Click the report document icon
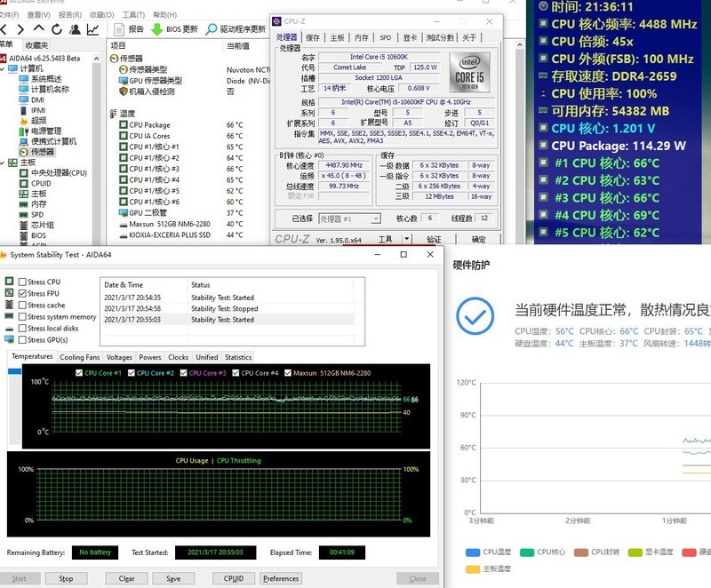 [119, 29]
